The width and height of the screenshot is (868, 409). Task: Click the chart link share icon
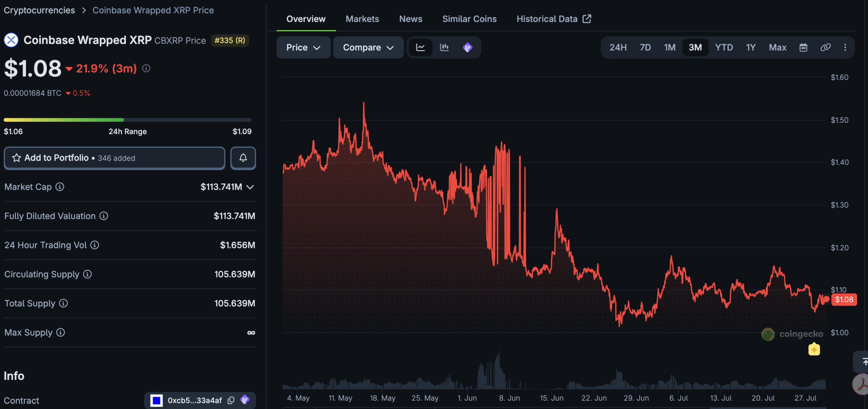tap(825, 47)
